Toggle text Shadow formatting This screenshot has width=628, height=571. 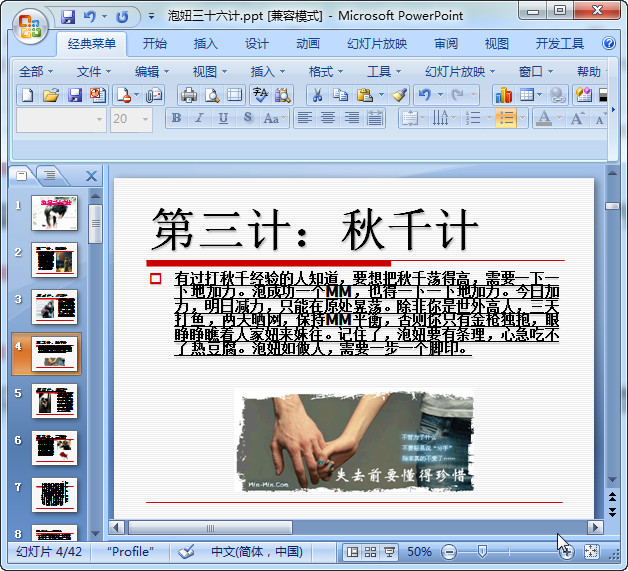[248, 118]
